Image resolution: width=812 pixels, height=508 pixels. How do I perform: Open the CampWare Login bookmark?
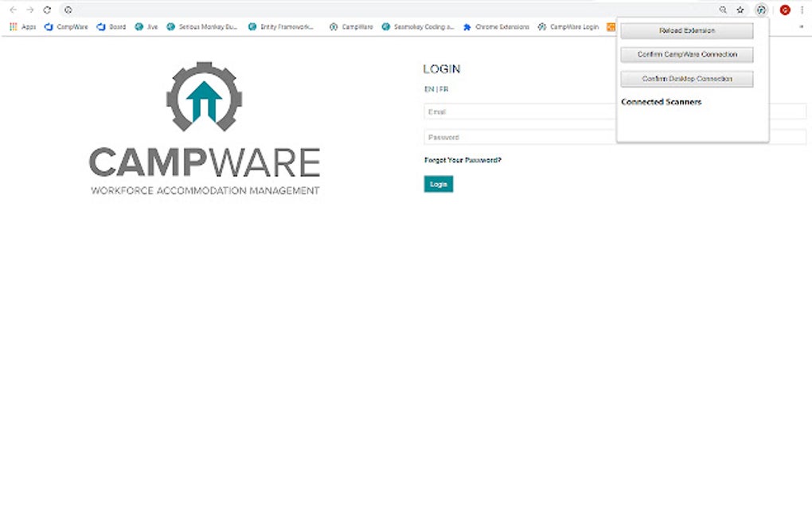(x=570, y=26)
